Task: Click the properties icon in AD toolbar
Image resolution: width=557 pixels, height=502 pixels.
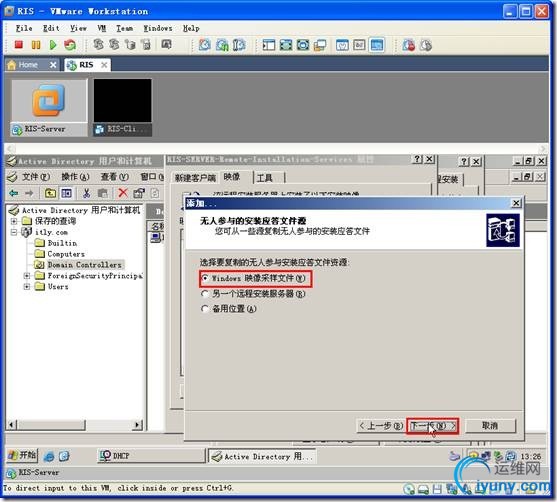Action: tap(139, 193)
